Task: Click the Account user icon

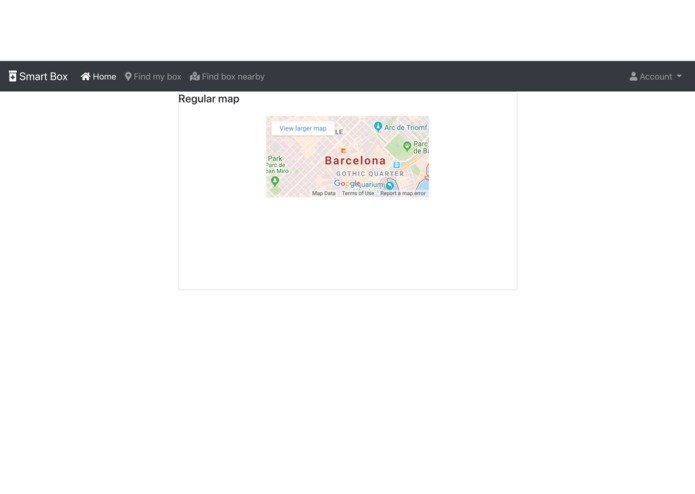Action: pos(633,77)
